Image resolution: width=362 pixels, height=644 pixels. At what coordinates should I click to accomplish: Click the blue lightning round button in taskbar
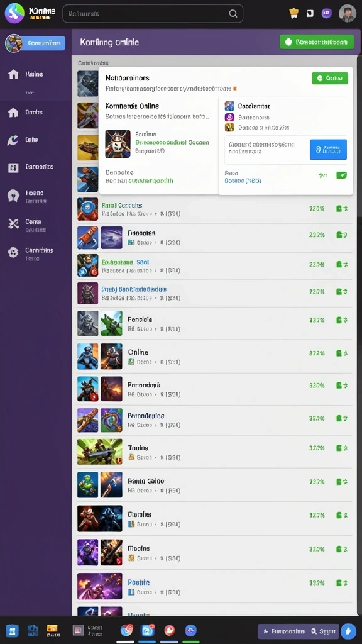click(348, 631)
